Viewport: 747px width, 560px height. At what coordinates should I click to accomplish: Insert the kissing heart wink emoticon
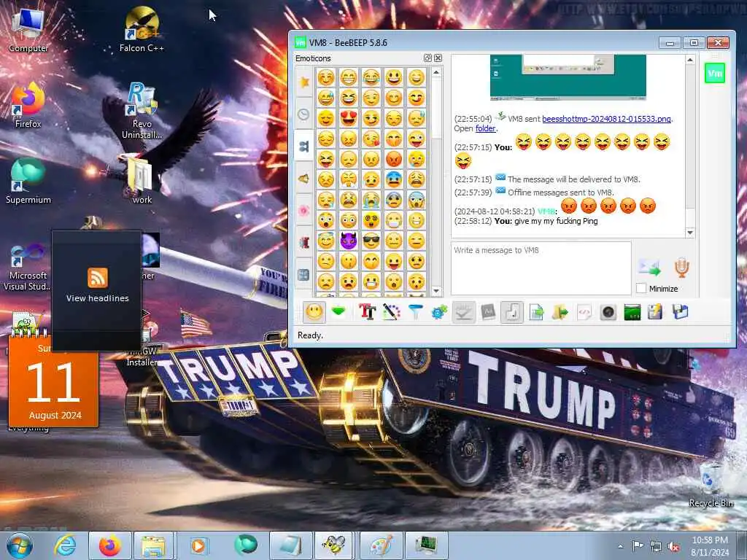click(371, 138)
